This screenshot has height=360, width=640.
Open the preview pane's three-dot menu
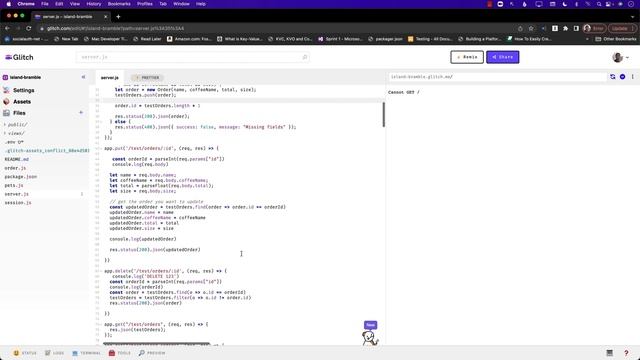coord(633,77)
